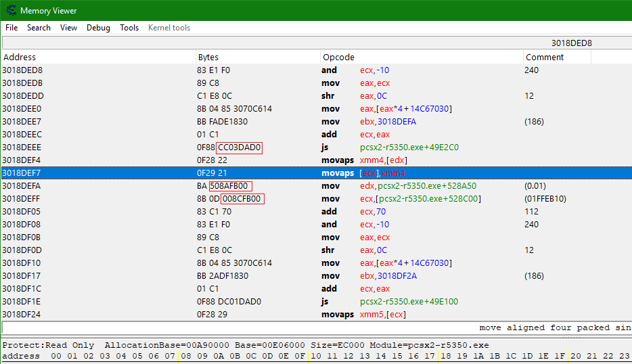Click the operand 3018DEFA in mov ebx
This screenshot has height=364, width=632.
point(397,122)
